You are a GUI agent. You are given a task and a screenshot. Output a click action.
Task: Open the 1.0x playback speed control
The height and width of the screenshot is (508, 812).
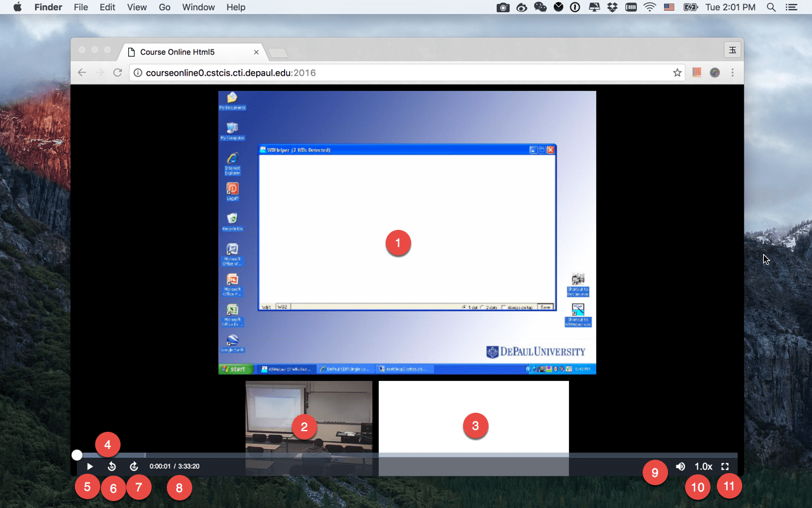coord(704,466)
